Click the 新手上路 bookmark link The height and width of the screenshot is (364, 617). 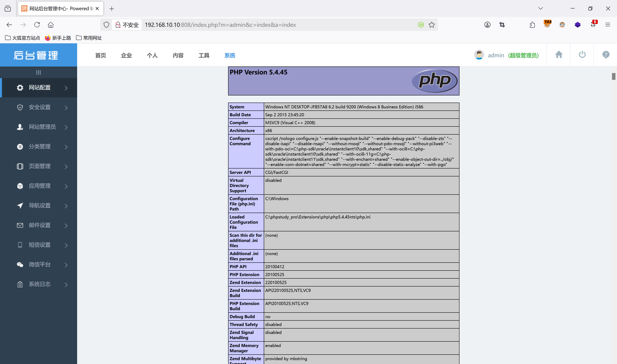[58, 38]
